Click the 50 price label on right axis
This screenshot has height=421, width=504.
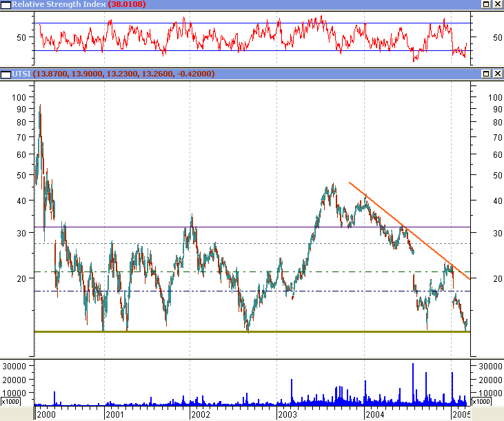tap(498, 175)
